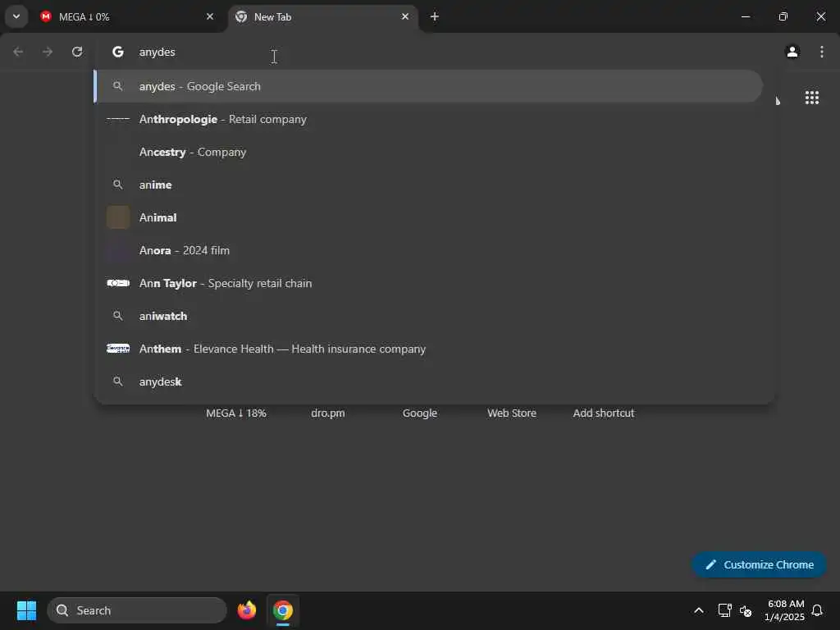
Task: Choose the Ancestry company suggestion
Action: [428, 152]
